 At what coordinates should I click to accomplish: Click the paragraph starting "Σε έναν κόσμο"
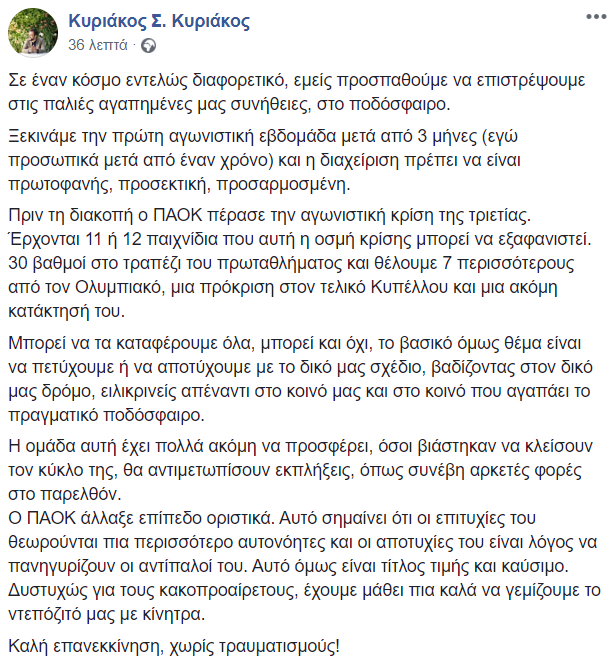[301, 95]
